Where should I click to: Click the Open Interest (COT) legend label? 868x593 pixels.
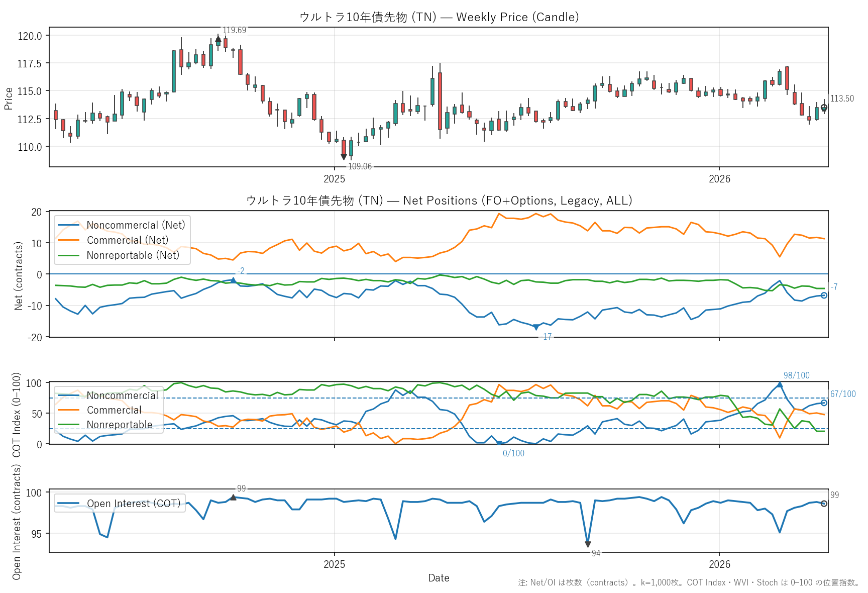[x=134, y=504]
